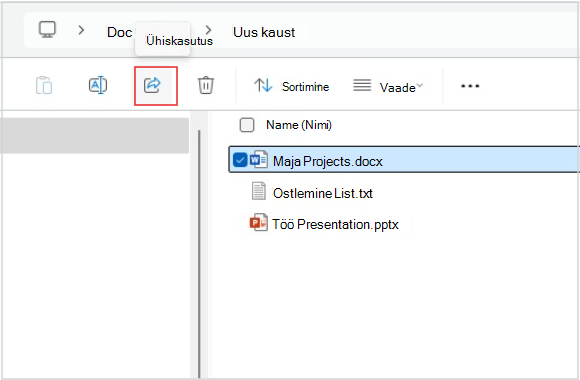Expand the chevron after the PC icon
580x380 pixels.
tap(81, 30)
